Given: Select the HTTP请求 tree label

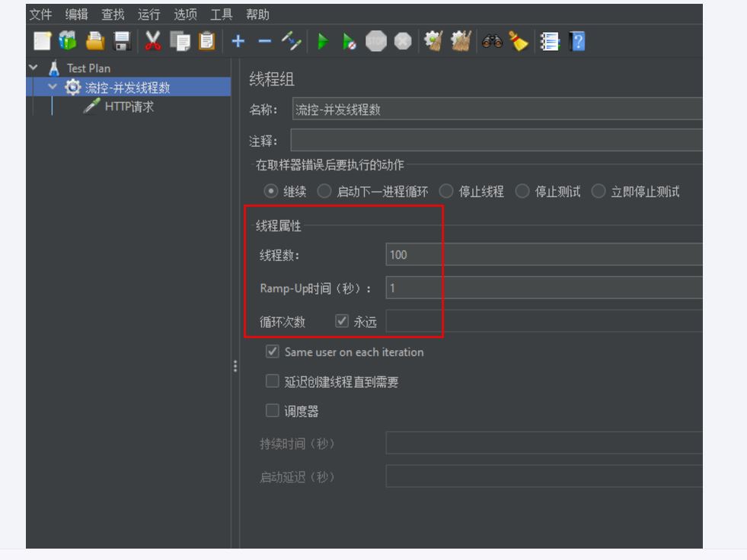Looking at the screenshot, I should pyautogui.click(x=129, y=107).
